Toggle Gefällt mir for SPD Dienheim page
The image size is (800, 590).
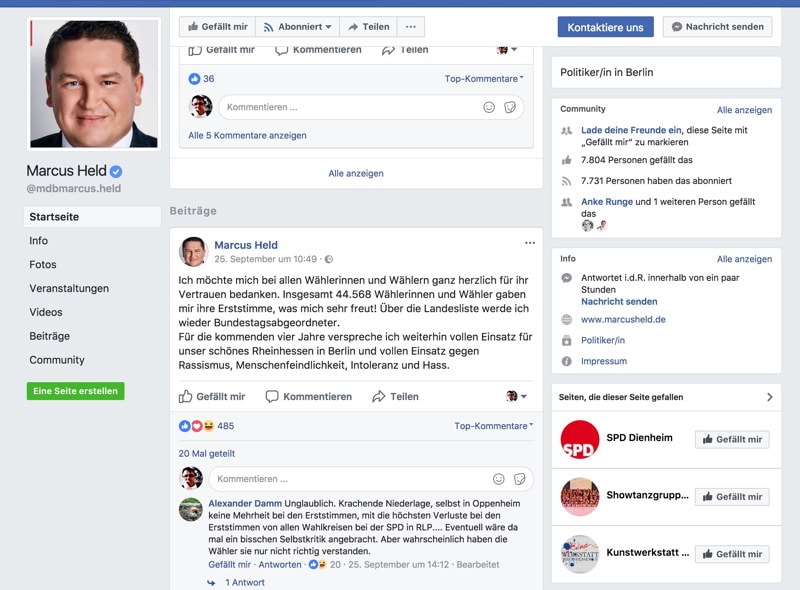pyautogui.click(x=731, y=439)
